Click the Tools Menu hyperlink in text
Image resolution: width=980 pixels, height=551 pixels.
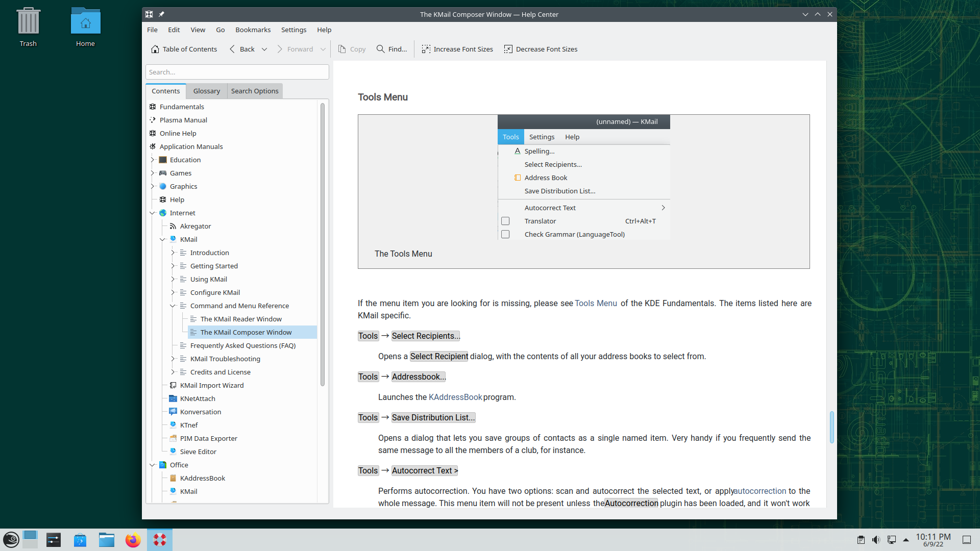[x=596, y=303]
